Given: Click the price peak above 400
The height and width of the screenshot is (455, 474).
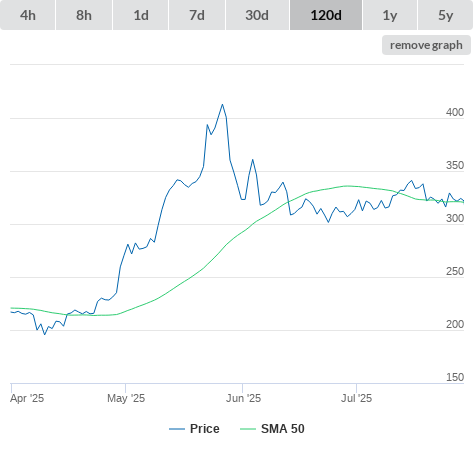Looking at the screenshot, I should [x=222, y=105].
